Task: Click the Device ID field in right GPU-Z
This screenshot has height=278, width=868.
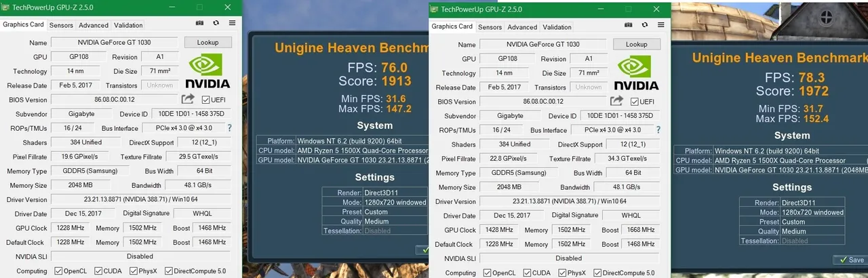Action: coord(620,116)
